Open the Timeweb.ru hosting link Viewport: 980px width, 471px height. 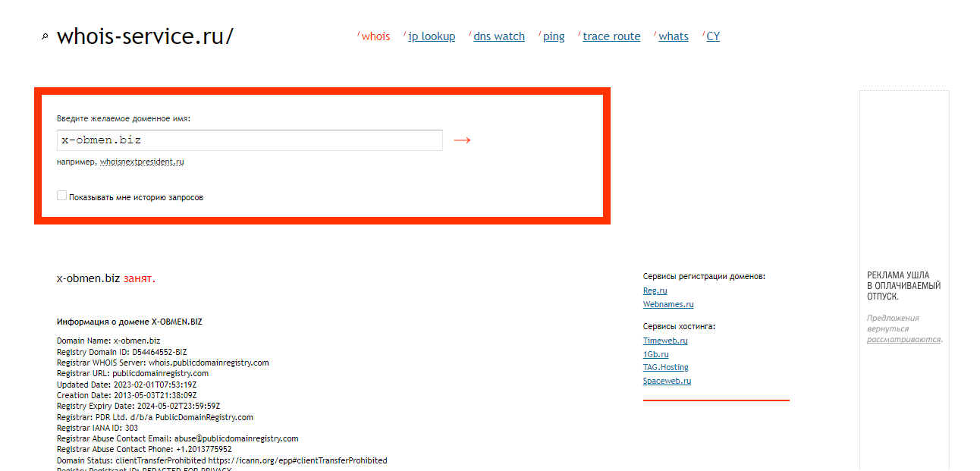pyautogui.click(x=665, y=341)
